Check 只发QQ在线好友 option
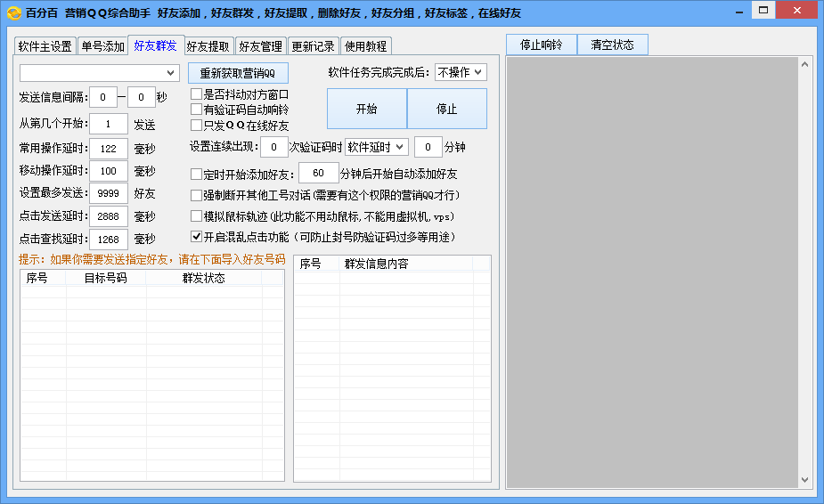Screen dimensions: 824x504 [x=196, y=125]
